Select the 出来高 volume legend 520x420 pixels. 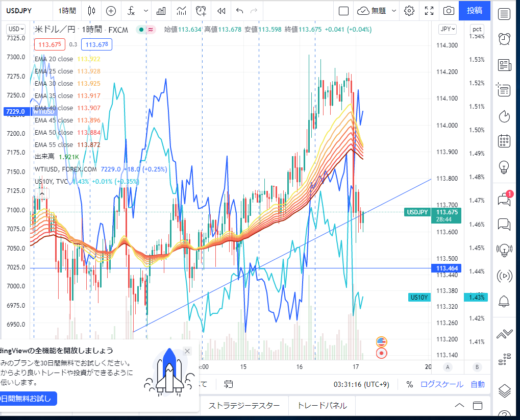pyautogui.click(x=44, y=157)
